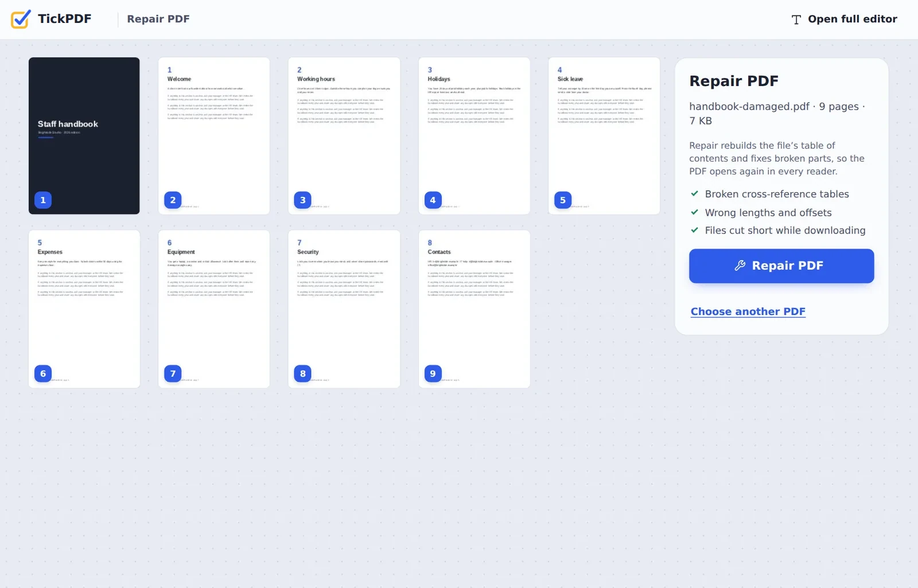Click page badge number 2

click(173, 200)
